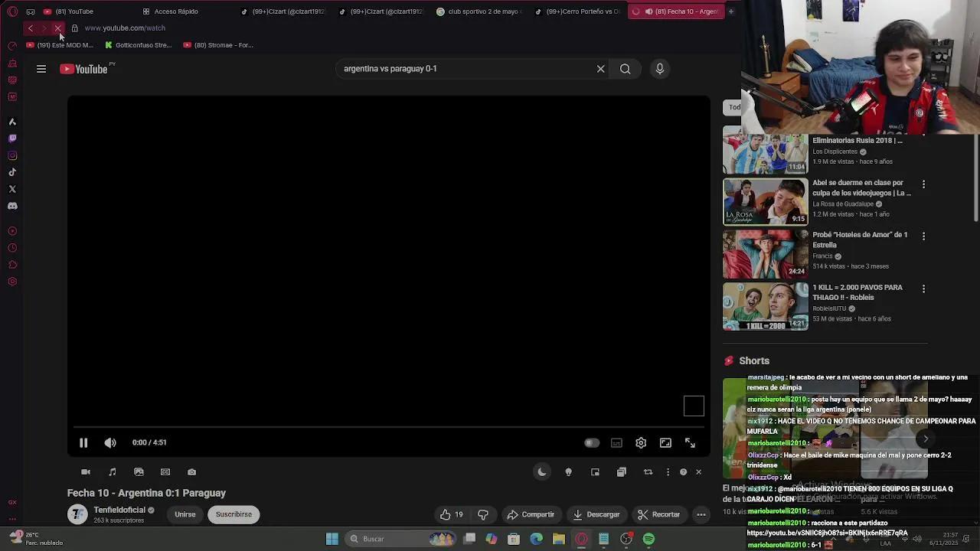Open the video camera extension icon
Image resolution: width=980 pixels, height=551 pixels.
tap(86, 472)
